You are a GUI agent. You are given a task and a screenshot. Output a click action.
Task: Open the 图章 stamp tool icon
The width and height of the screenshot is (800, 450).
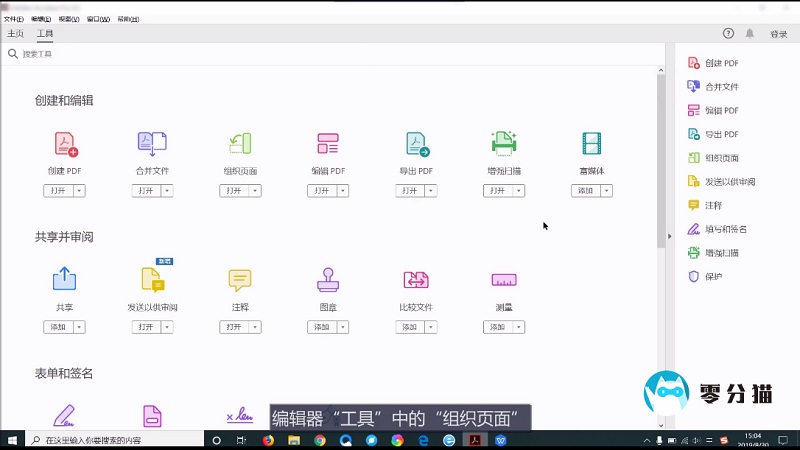coord(328,280)
